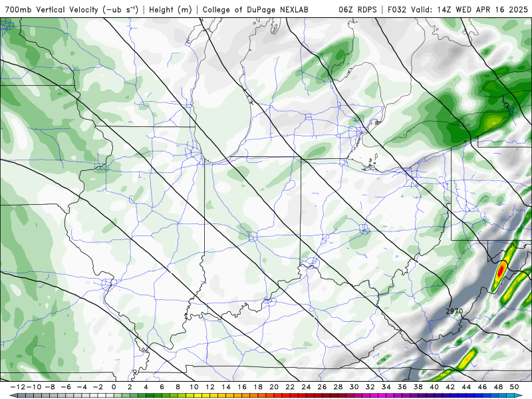Image resolution: width=532 pixels, height=399 pixels.
Task: Click the "26" color scale label
Action: [x=322, y=387]
